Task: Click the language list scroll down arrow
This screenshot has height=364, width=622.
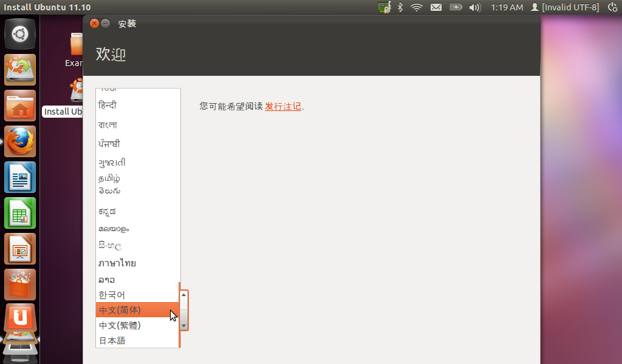Action: pos(183,326)
